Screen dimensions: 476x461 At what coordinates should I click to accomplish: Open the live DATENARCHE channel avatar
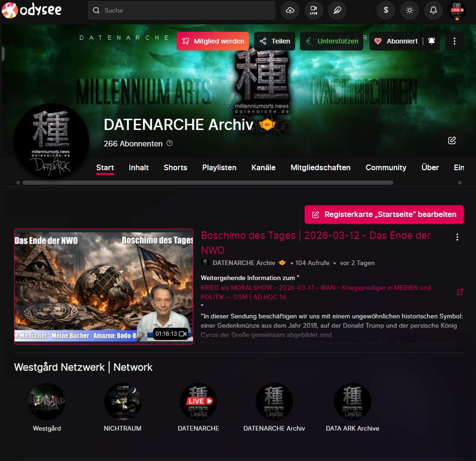click(199, 402)
